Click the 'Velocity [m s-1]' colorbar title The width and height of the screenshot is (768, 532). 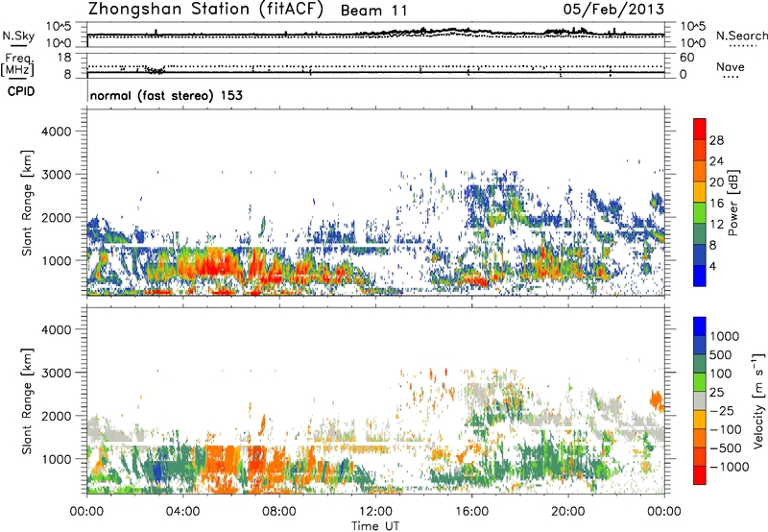tap(758, 400)
